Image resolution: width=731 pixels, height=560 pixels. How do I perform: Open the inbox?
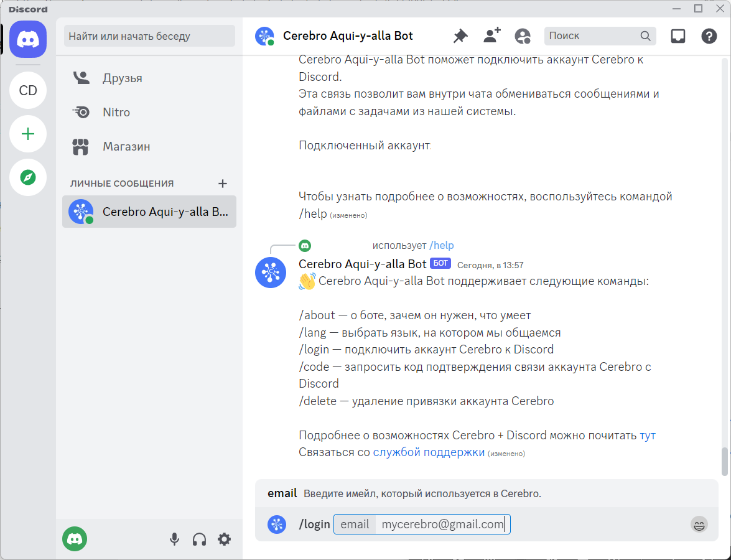point(678,36)
